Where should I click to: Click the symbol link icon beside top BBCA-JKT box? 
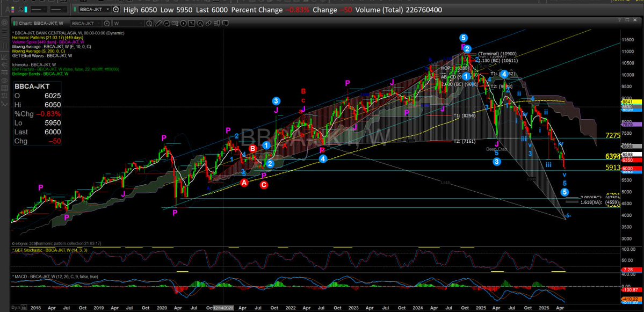coord(116,10)
